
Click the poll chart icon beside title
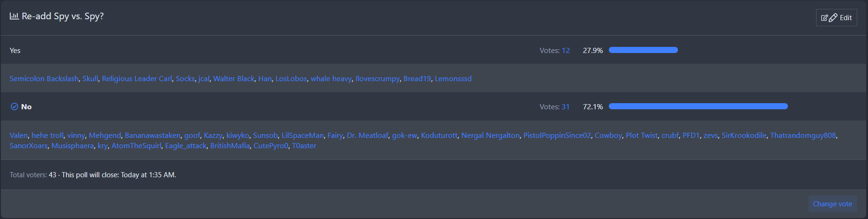click(14, 16)
